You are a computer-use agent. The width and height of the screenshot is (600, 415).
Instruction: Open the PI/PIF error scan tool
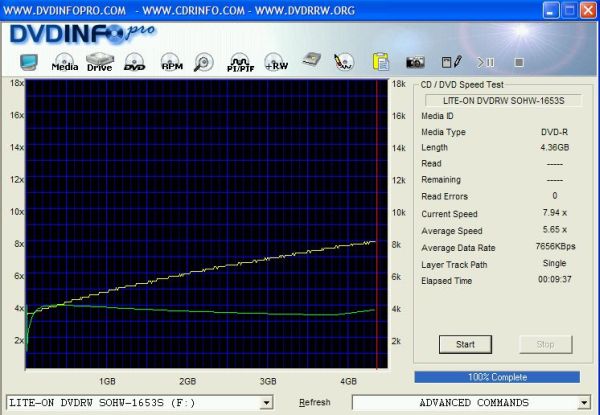pos(240,62)
